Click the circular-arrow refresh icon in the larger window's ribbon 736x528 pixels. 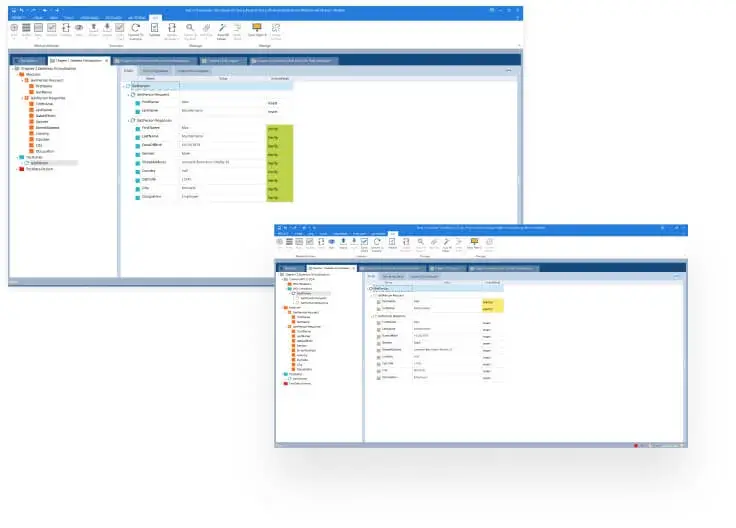point(135,28)
